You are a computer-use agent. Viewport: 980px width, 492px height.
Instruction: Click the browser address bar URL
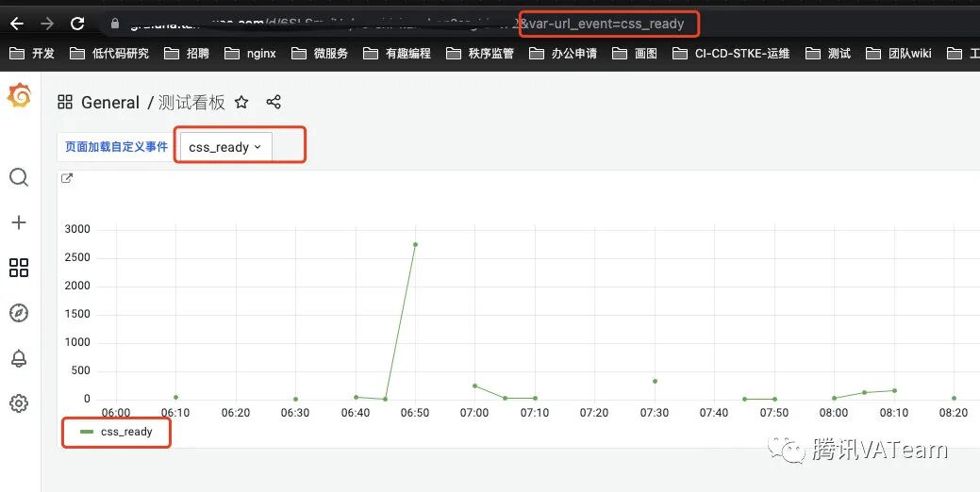tap(407, 24)
